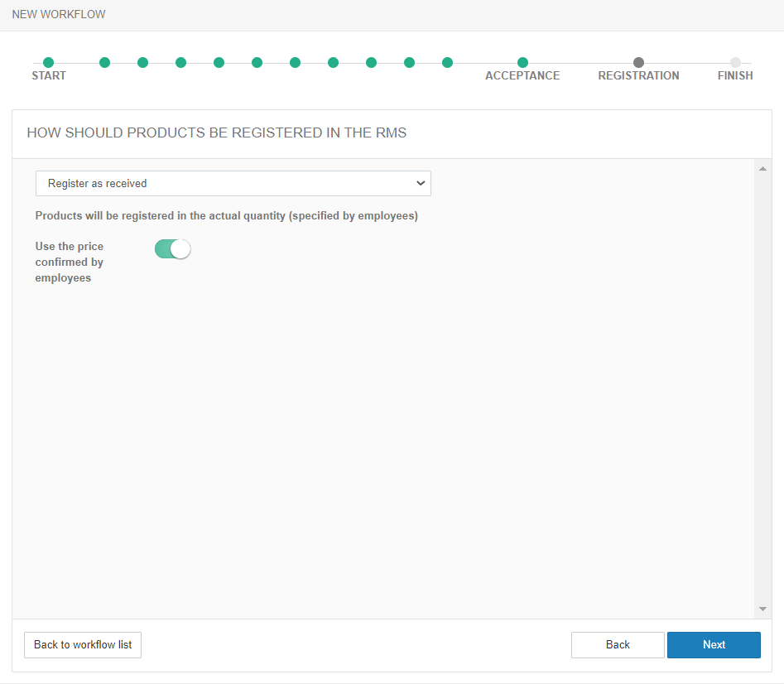This screenshot has height=684, width=784.
Task: Click scrollbar up arrow in the panel
Action: tap(762, 169)
